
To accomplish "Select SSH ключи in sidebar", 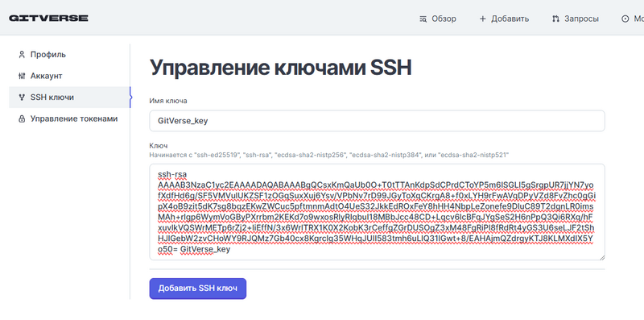I will click(69, 98).
